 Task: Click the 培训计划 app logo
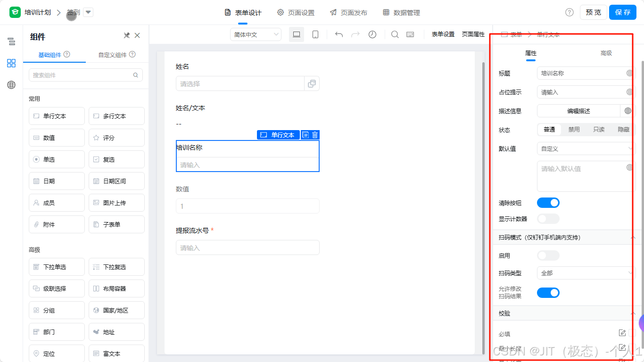click(x=15, y=12)
